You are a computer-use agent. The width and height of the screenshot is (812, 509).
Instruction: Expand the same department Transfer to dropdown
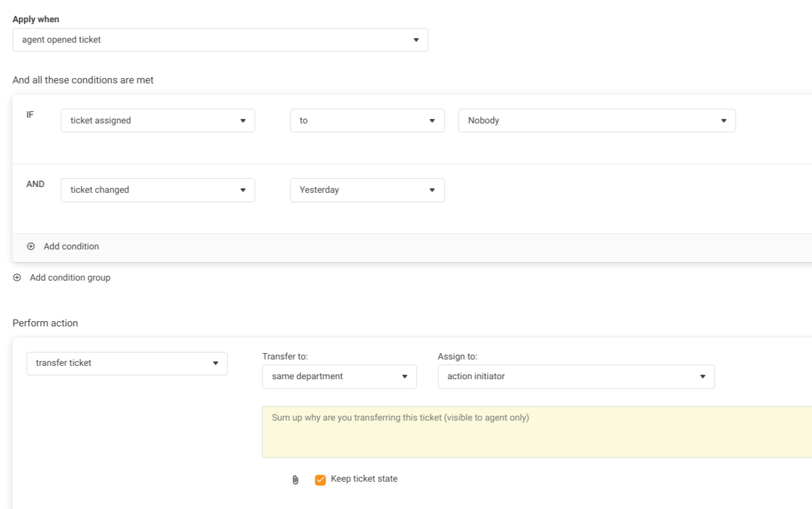pos(339,377)
